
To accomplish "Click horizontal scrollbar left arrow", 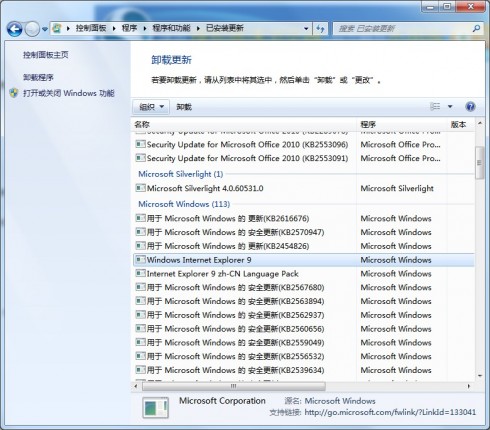I will pos(136,386).
